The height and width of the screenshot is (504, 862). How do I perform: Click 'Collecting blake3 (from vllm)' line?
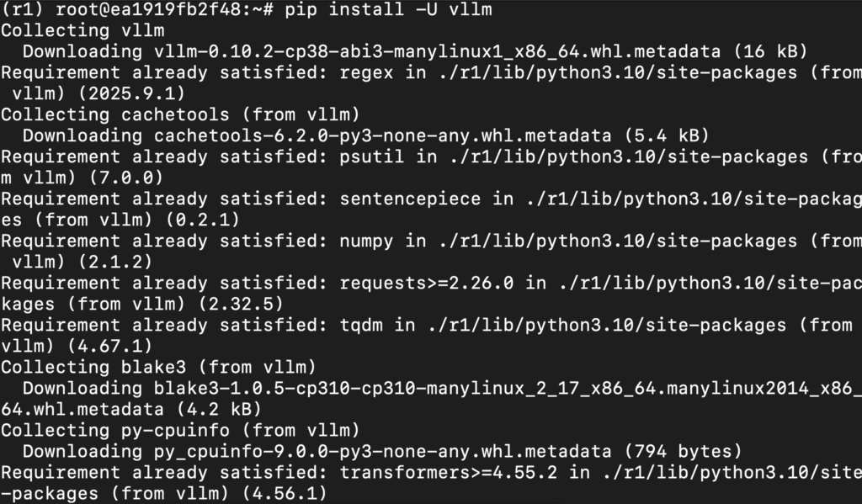[159, 367]
